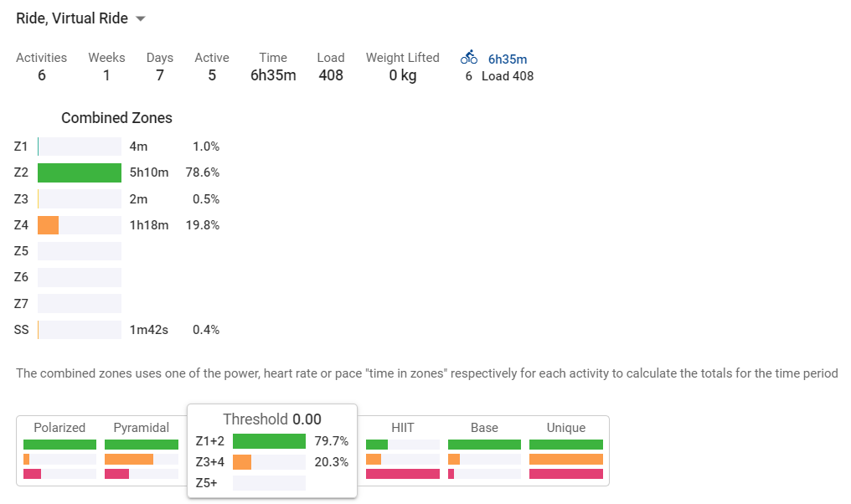Click the green Z2 zone bar
851x504 pixels.
pos(80,172)
